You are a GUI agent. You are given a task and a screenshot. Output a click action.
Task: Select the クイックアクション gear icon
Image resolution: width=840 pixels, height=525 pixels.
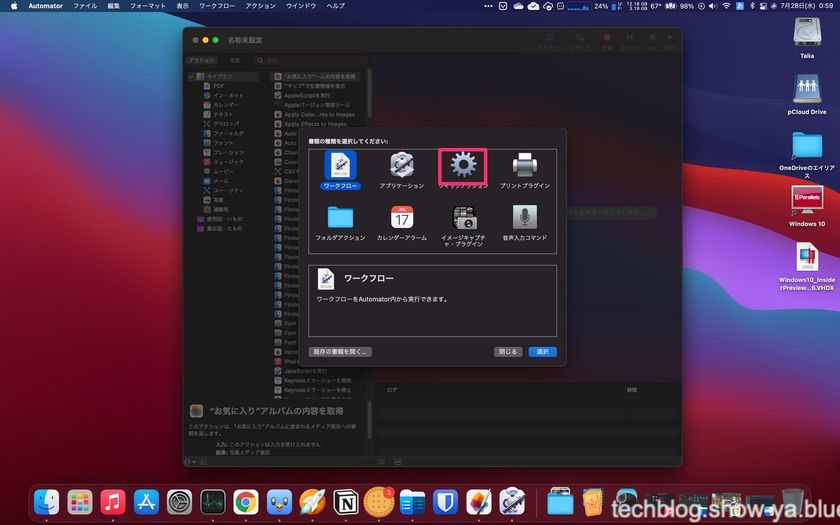tap(463, 165)
